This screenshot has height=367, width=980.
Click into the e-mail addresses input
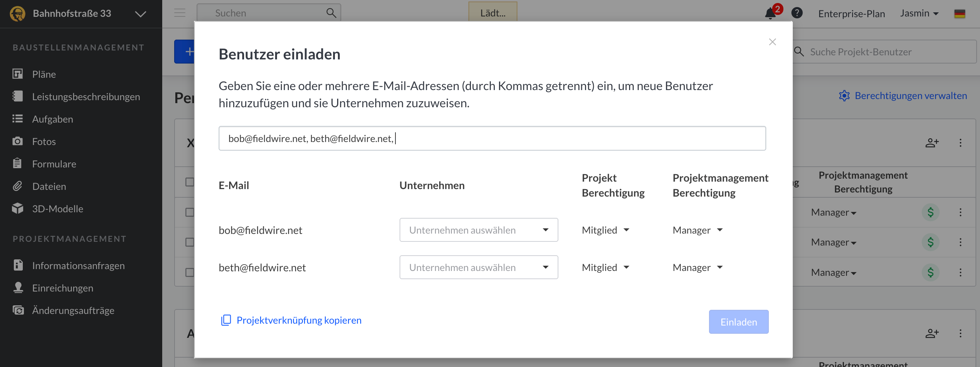click(x=492, y=138)
